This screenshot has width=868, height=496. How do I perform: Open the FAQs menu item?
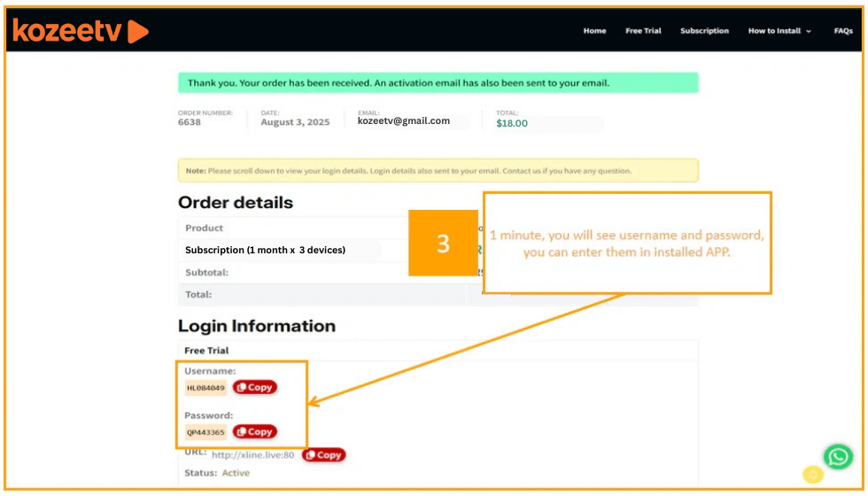point(842,31)
